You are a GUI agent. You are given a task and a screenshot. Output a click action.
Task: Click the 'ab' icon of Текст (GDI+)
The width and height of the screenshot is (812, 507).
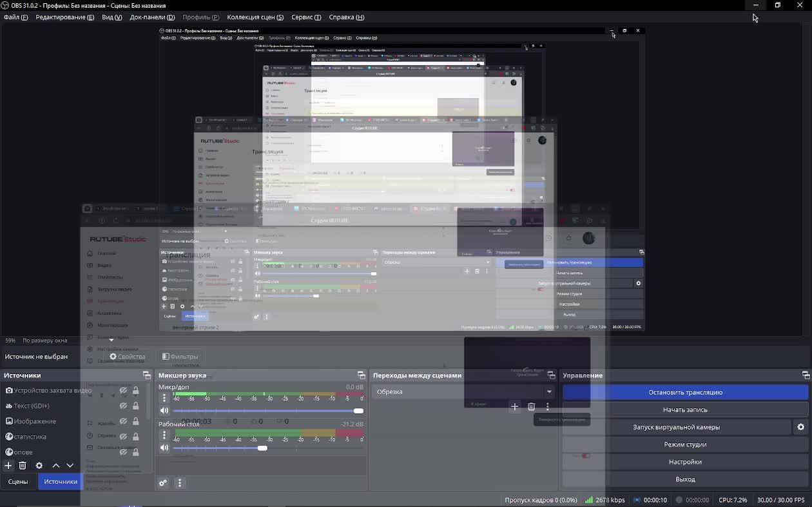(x=9, y=406)
